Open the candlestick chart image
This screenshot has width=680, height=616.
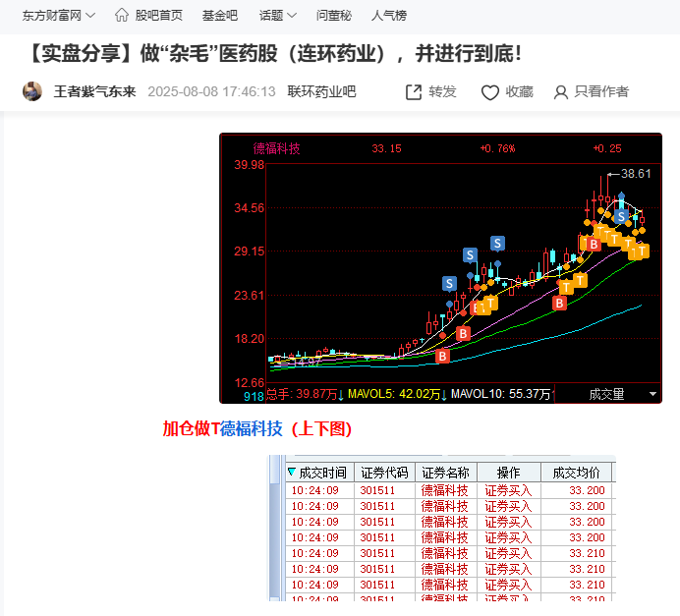click(x=440, y=268)
